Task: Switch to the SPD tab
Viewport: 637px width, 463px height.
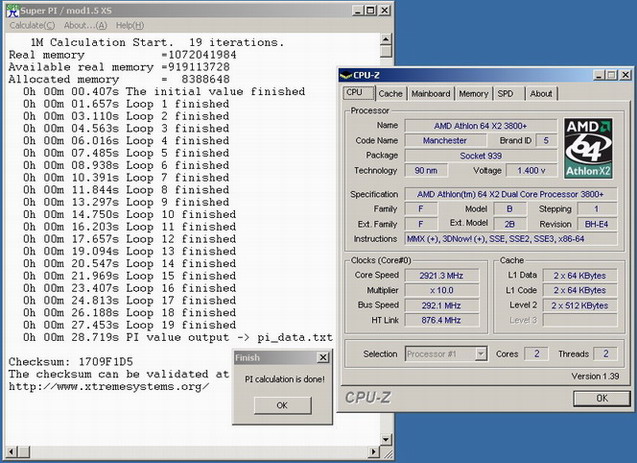Action: [508, 94]
